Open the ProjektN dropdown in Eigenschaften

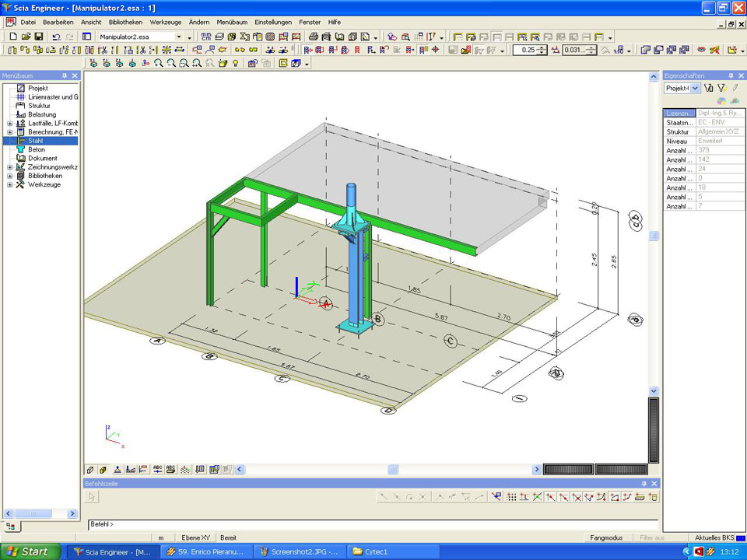(x=695, y=89)
